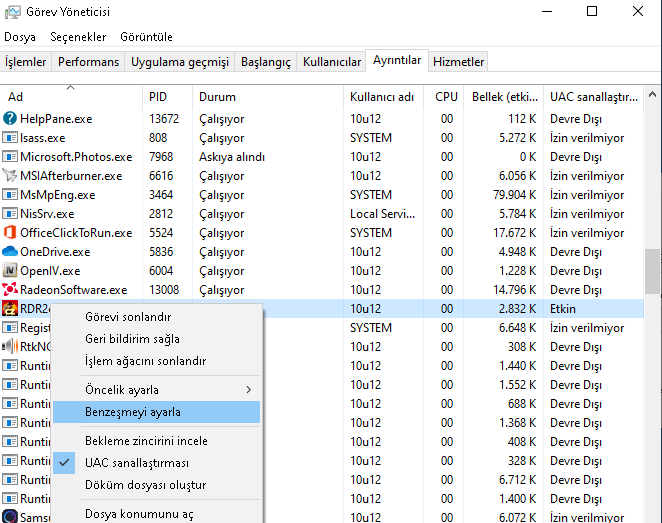Switch to the Başlangıç tab
Screen dimensions: 662x523
click(266, 62)
